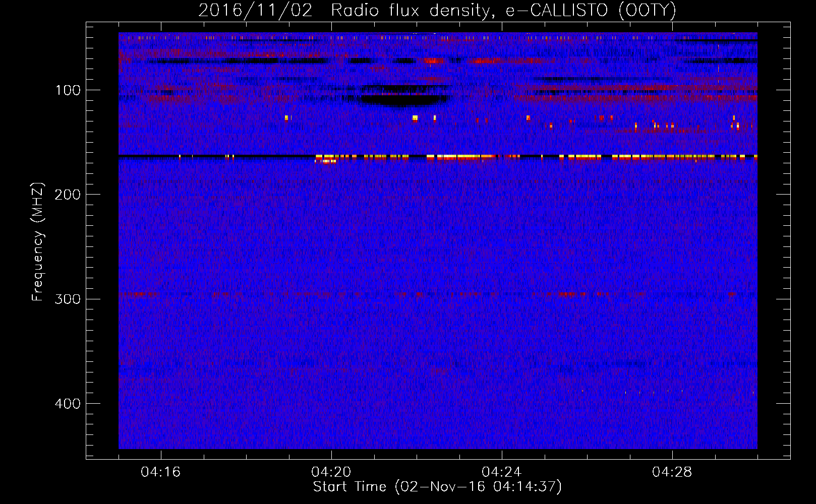Click the 400 frequency tick label

(67, 404)
